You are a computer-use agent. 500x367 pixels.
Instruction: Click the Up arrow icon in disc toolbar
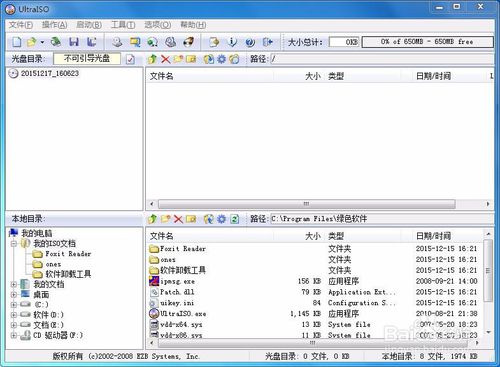click(x=152, y=59)
